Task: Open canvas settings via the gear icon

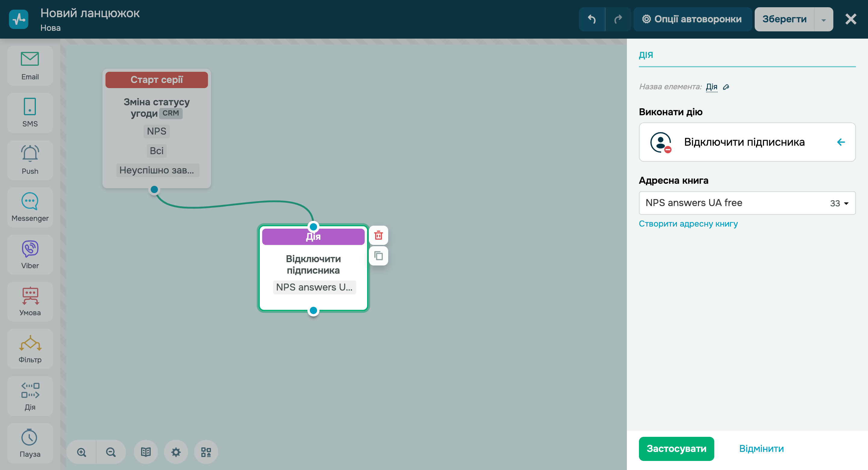Action: pyautogui.click(x=176, y=452)
